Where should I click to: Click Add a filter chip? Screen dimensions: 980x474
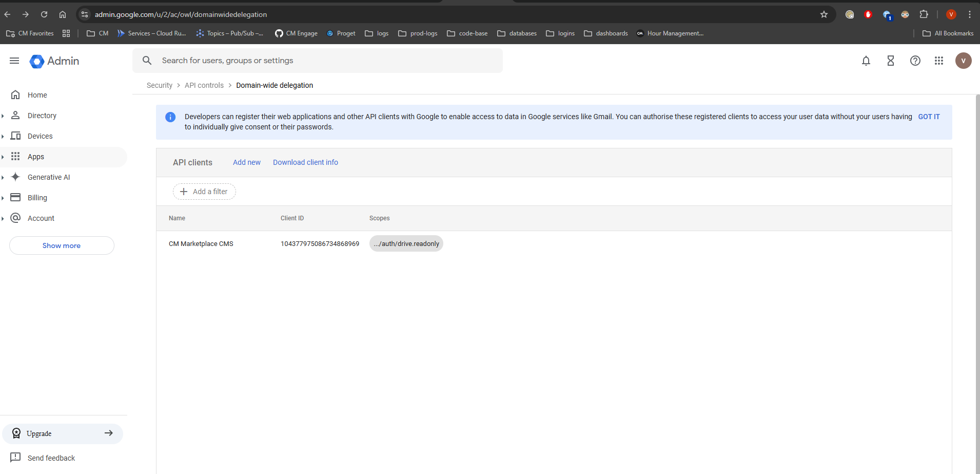pyautogui.click(x=204, y=192)
